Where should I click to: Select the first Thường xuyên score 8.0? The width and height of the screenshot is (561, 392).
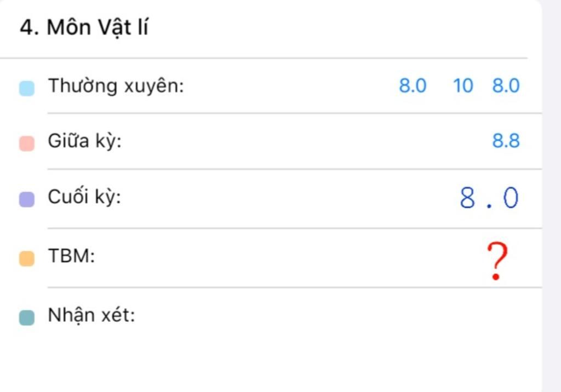413,86
